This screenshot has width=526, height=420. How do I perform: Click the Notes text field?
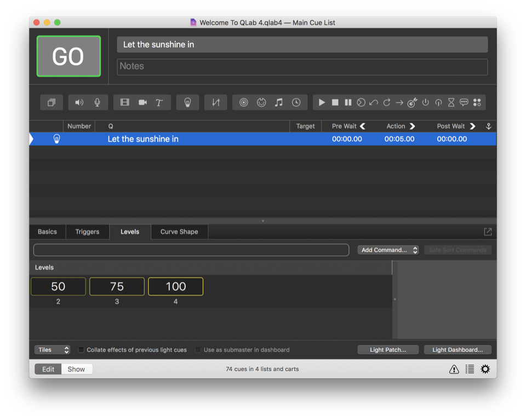click(302, 66)
